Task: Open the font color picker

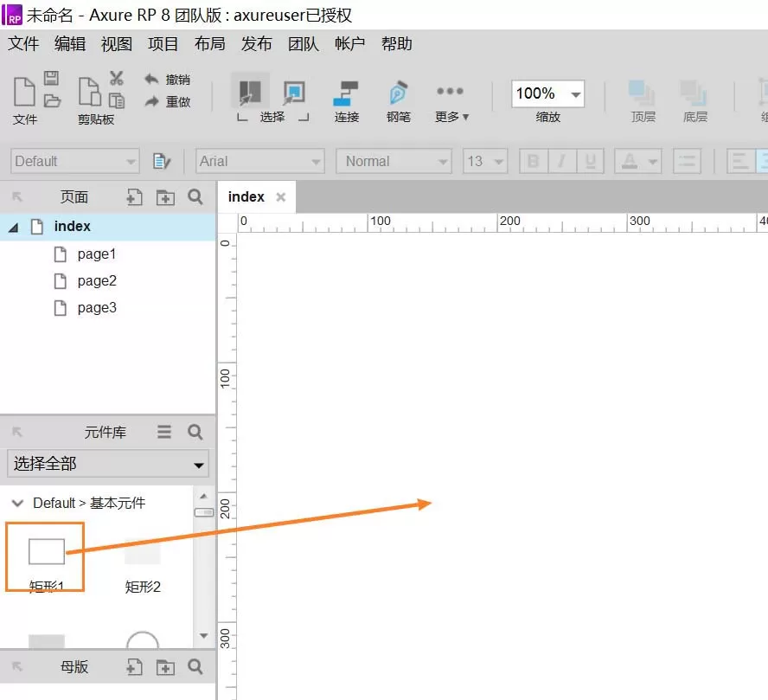Action: pyautogui.click(x=637, y=161)
